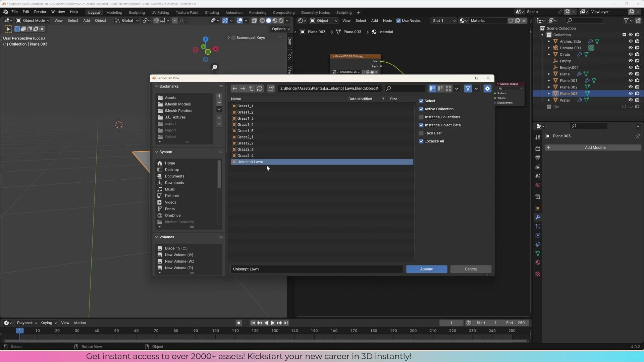Viewport: 644px width, 362px height.
Task: Go back to previous folder in file view
Action: [x=234, y=88]
